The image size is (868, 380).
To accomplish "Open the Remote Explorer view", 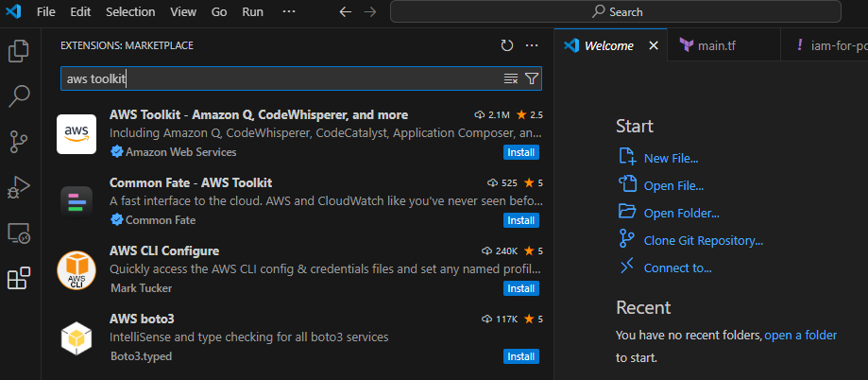I will pos(19,233).
